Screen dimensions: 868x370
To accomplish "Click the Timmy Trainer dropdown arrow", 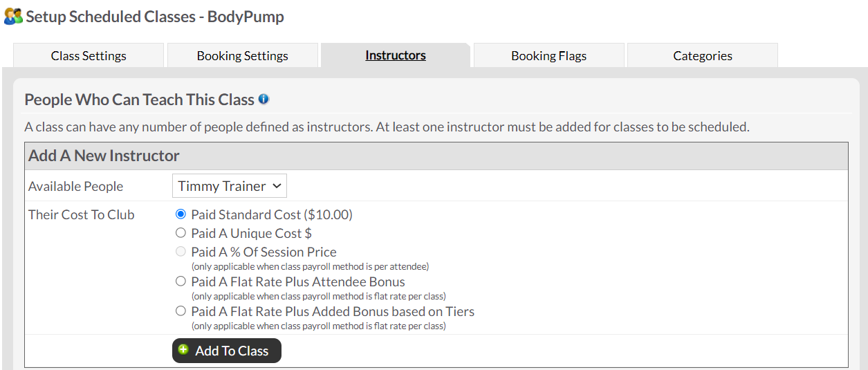I will point(277,186).
